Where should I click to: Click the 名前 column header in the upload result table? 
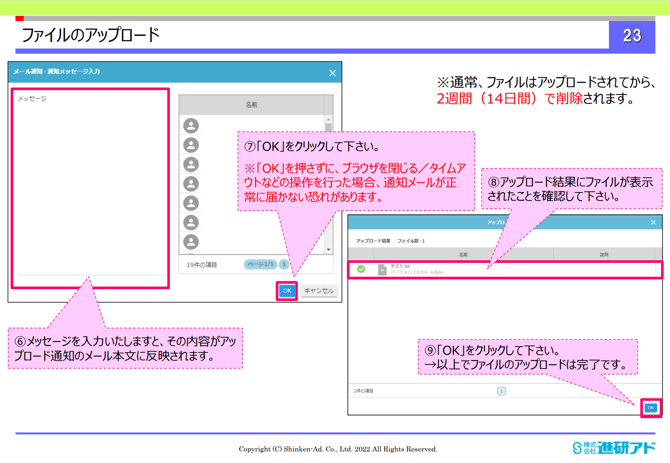point(463,255)
